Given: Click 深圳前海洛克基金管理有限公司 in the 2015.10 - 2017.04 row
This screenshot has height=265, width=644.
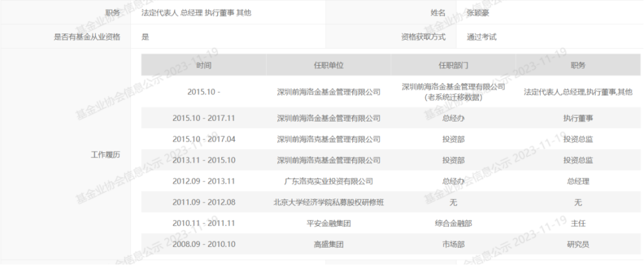Looking at the screenshot, I should [329, 140].
